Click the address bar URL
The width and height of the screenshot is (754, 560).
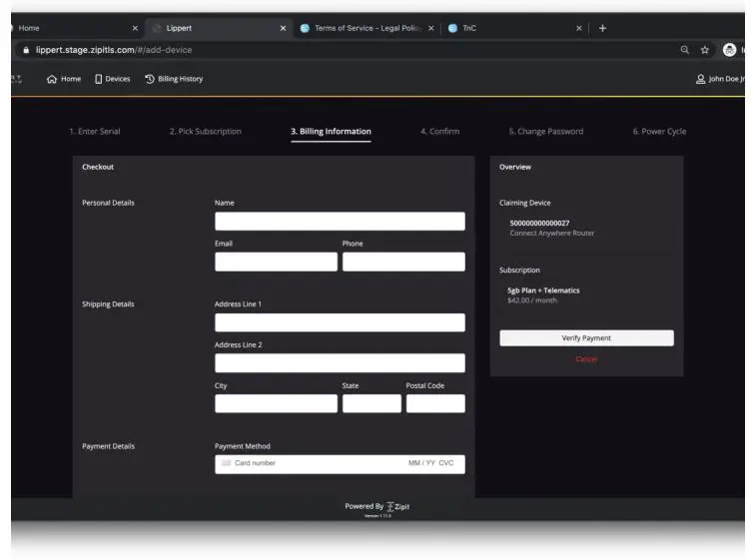click(114, 50)
